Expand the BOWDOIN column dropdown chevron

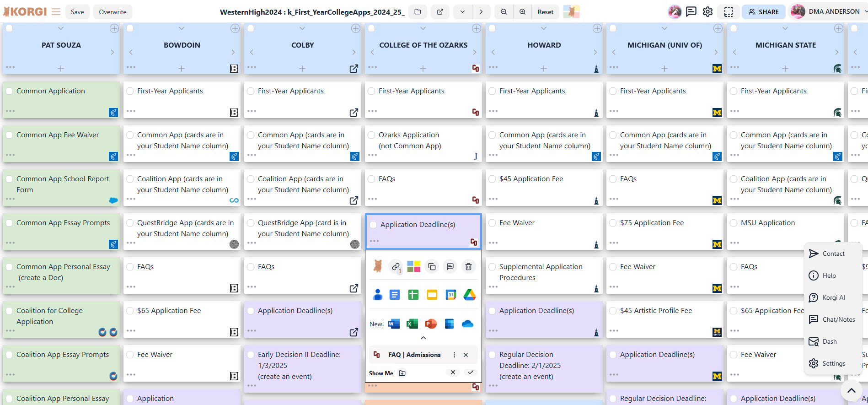click(182, 28)
